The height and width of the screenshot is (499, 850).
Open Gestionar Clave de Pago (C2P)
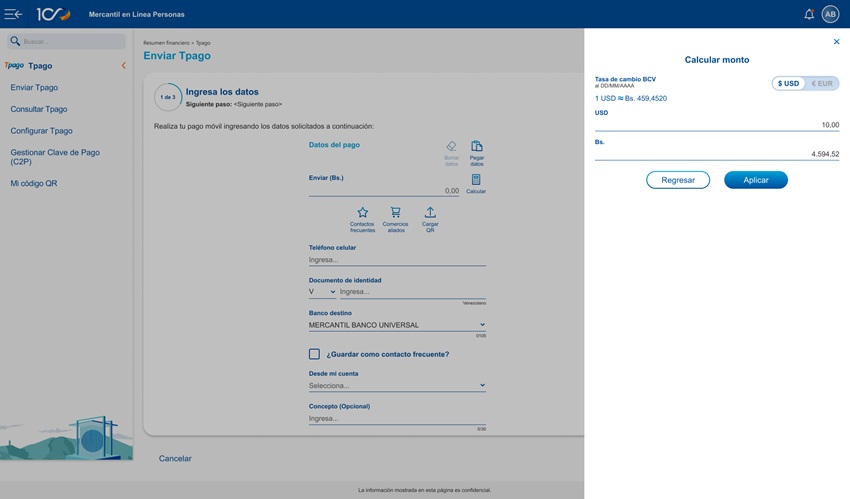tap(55, 157)
